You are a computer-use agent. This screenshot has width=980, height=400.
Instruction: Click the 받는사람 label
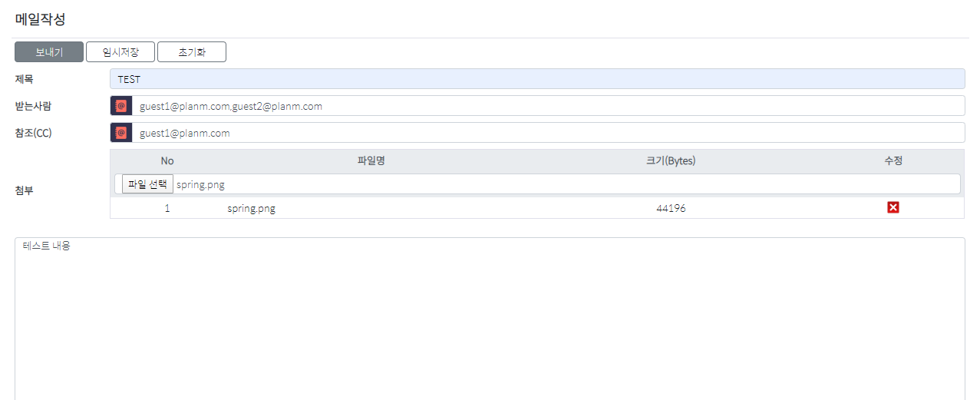click(x=34, y=106)
